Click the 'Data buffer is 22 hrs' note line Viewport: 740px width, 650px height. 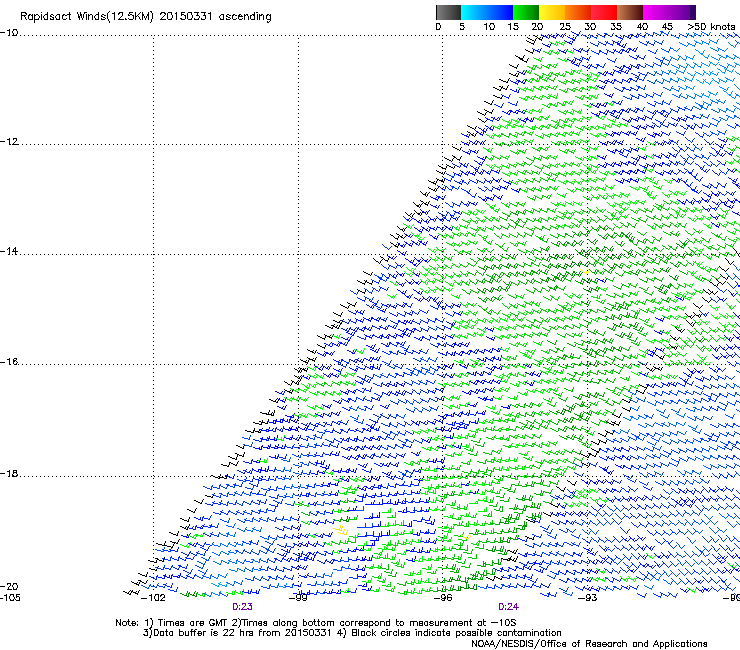point(352,633)
